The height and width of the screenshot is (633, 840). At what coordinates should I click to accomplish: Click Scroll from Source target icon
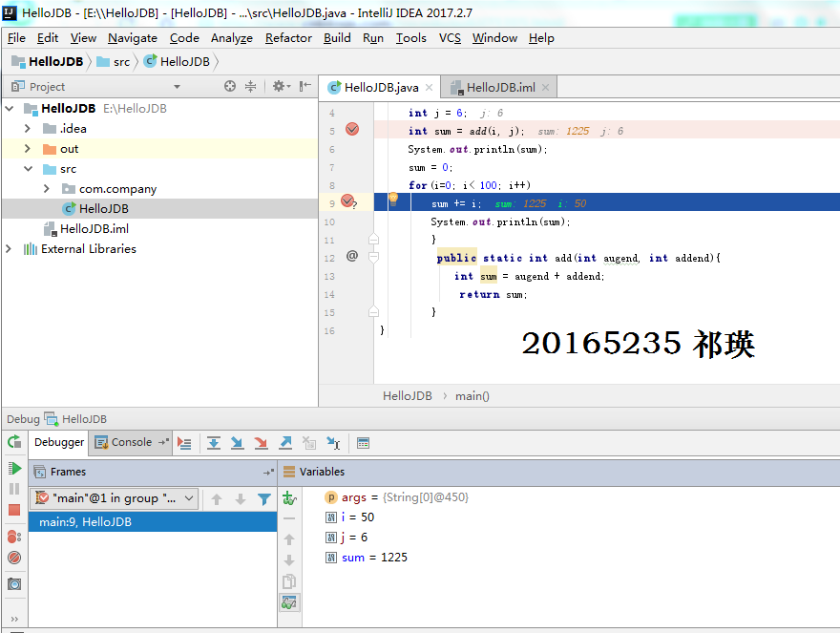point(230,86)
